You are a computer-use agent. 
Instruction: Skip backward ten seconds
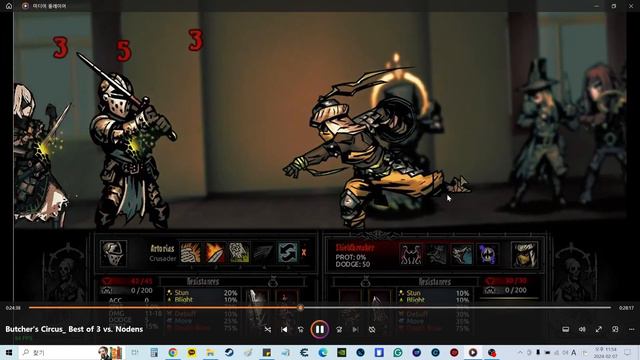click(x=300, y=329)
